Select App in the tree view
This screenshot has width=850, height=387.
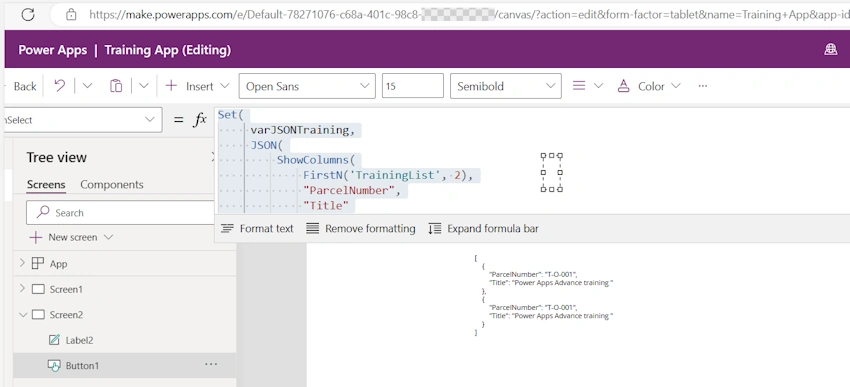coord(59,264)
